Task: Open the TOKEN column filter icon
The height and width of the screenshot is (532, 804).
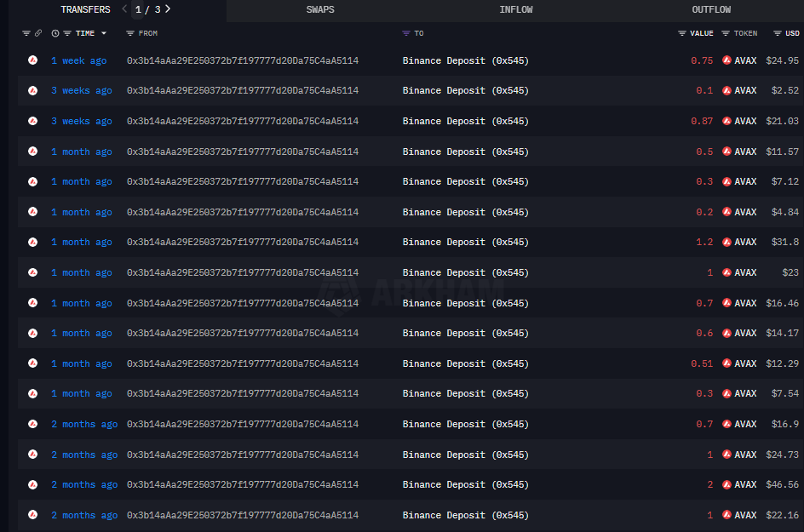Action: click(x=726, y=33)
